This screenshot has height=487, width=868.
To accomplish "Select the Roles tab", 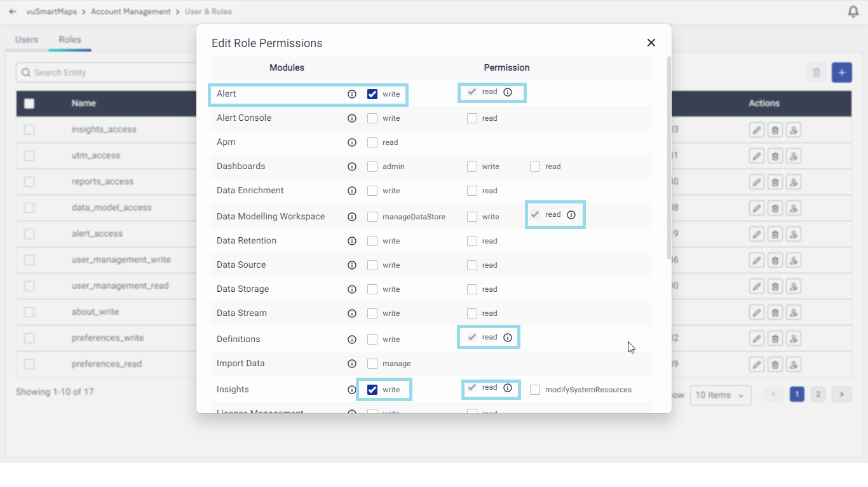I will pos(70,39).
